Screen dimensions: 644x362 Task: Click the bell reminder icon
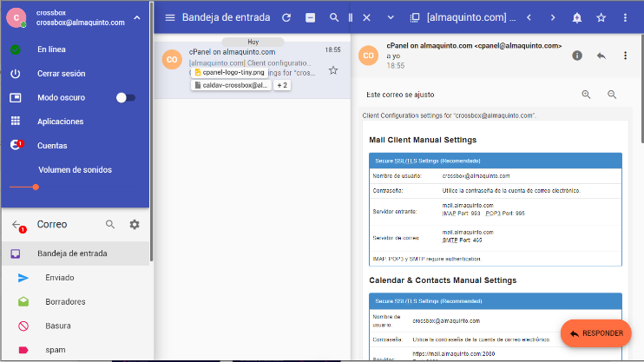click(x=577, y=17)
